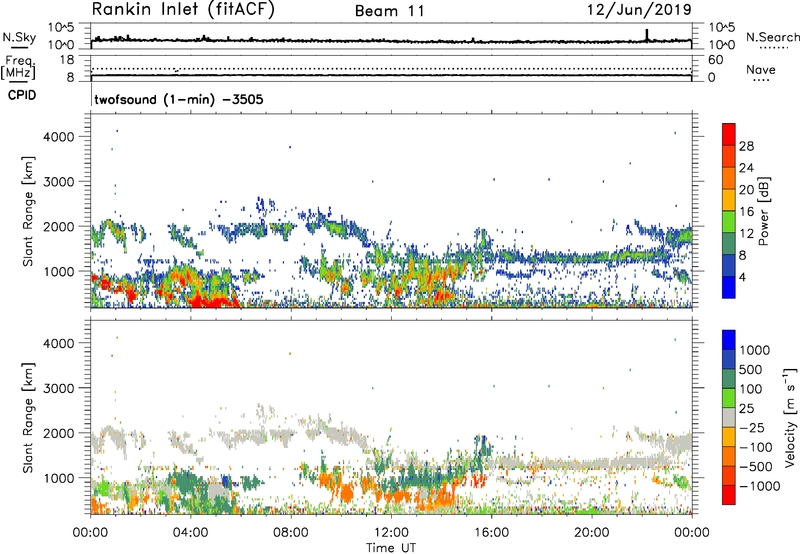
Task: Click the '1000' velocity color bar tick
Action: tap(754, 350)
